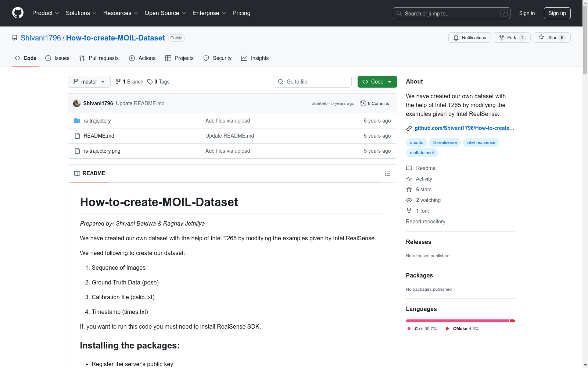This screenshot has height=368, width=588.
Task: Open the How-to-create-MOIL-Dataset repository name link
Action: (x=115, y=38)
